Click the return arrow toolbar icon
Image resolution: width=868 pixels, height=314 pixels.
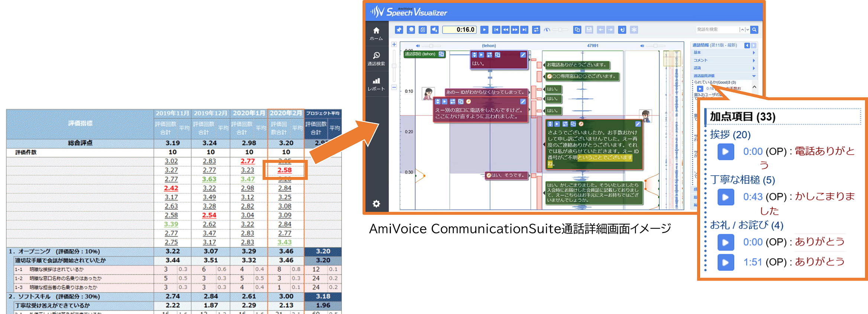622,30
